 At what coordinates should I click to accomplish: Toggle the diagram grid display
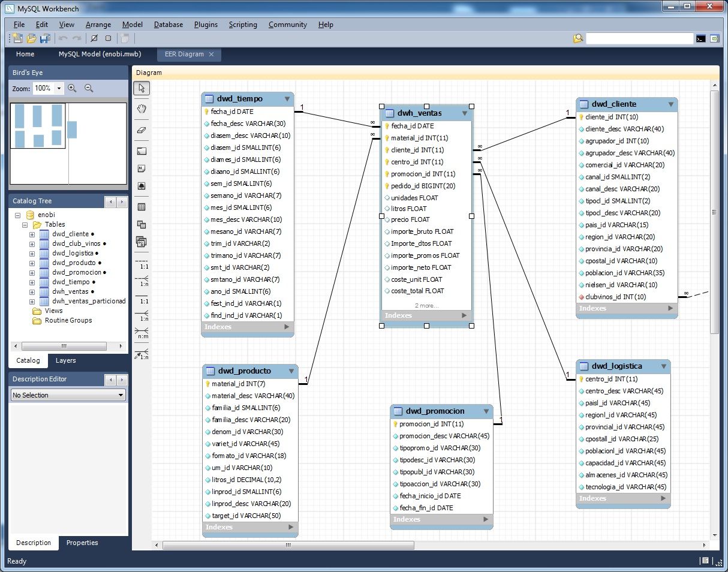tap(93, 38)
